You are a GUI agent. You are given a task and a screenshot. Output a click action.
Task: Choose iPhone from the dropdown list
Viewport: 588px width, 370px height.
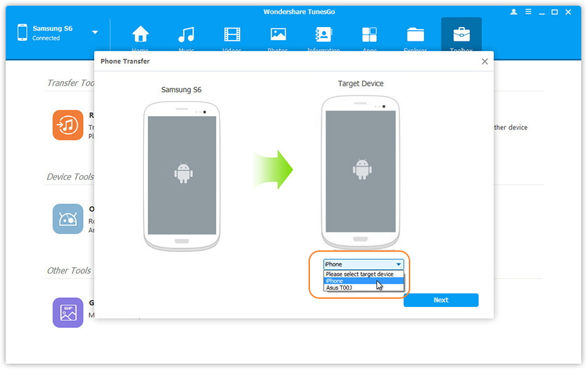click(363, 281)
